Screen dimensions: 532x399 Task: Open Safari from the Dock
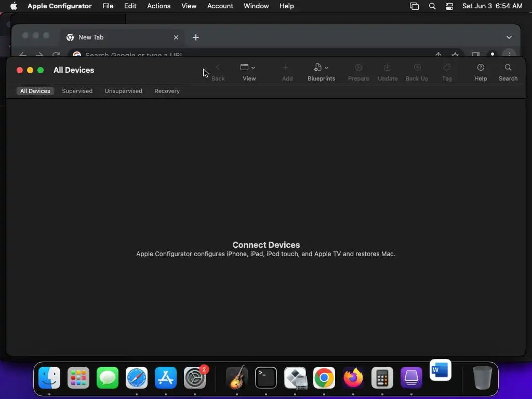137,378
